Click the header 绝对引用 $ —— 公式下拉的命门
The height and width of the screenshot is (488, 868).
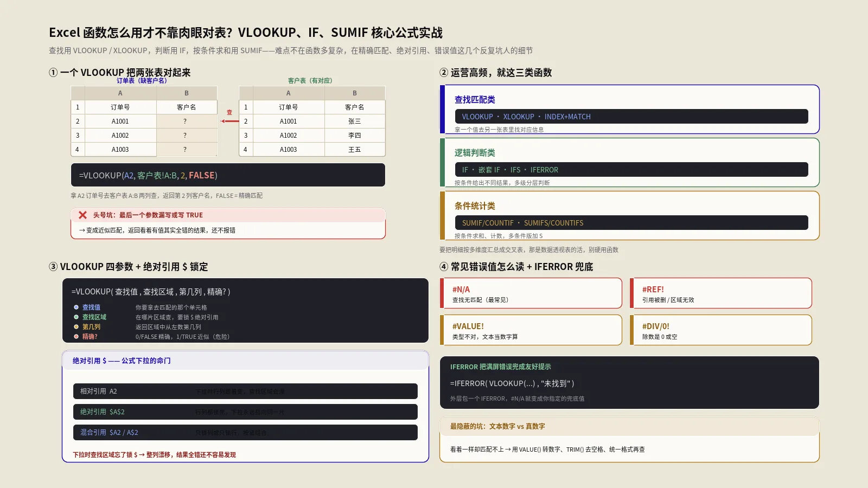(122, 361)
